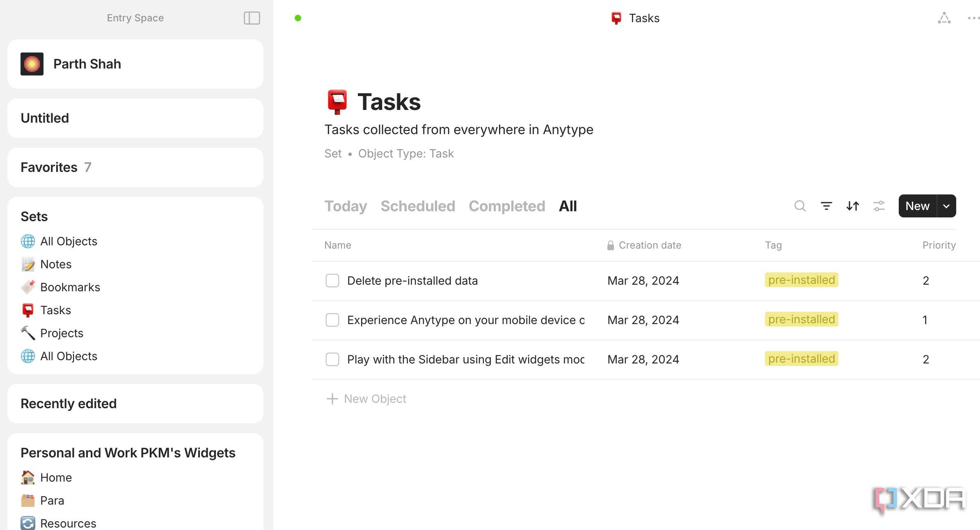Switch to the Completed view tab
The image size is (980, 530).
pos(507,206)
